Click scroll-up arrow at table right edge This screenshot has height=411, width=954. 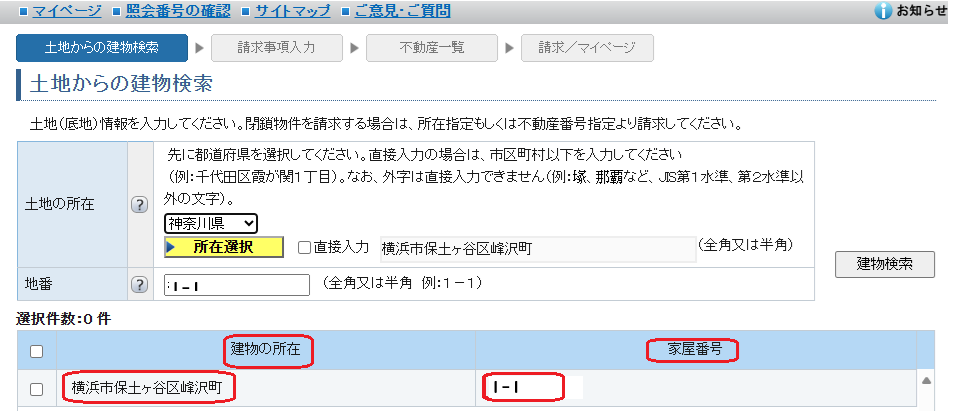[925, 381]
